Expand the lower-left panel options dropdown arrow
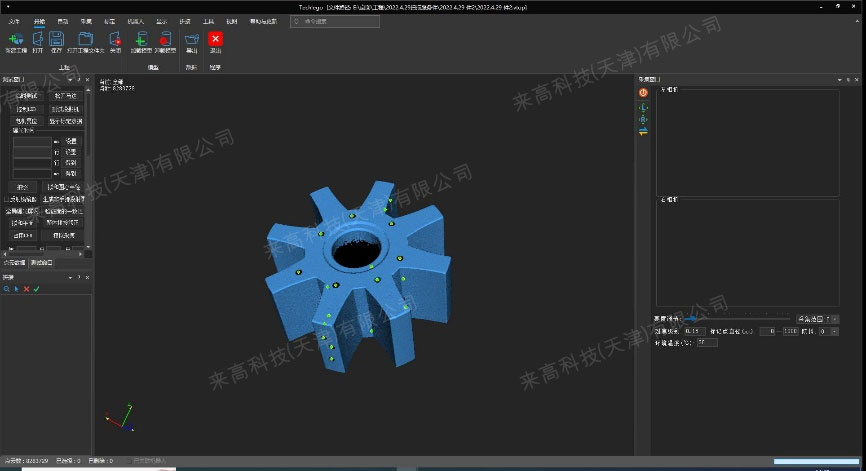The height and width of the screenshot is (471, 866). tap(70, 277)
